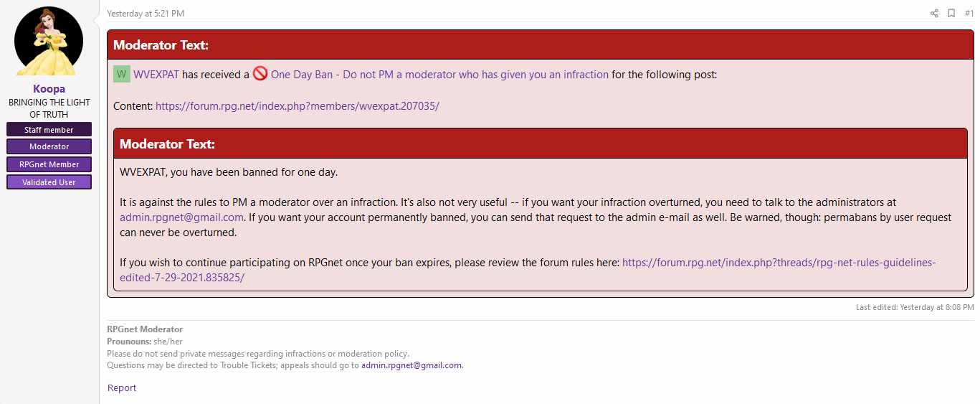Click the BRINGING THE LIGHT OF TRUTH title
Viewport: 980px width, 404px height.
coord(49,108)
